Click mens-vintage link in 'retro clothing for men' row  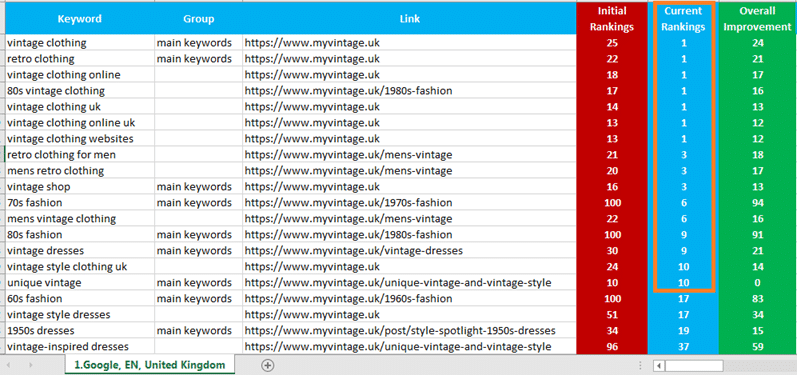coord(410,154)
